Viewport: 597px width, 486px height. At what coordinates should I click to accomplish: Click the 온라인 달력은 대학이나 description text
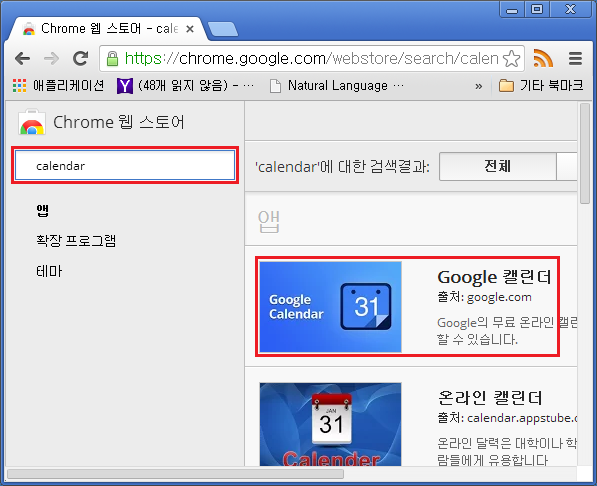(507, 452)
